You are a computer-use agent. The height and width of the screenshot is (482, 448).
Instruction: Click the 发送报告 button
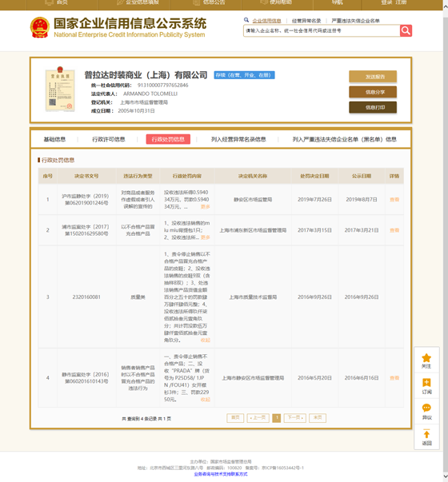click(x=373, y=77)
